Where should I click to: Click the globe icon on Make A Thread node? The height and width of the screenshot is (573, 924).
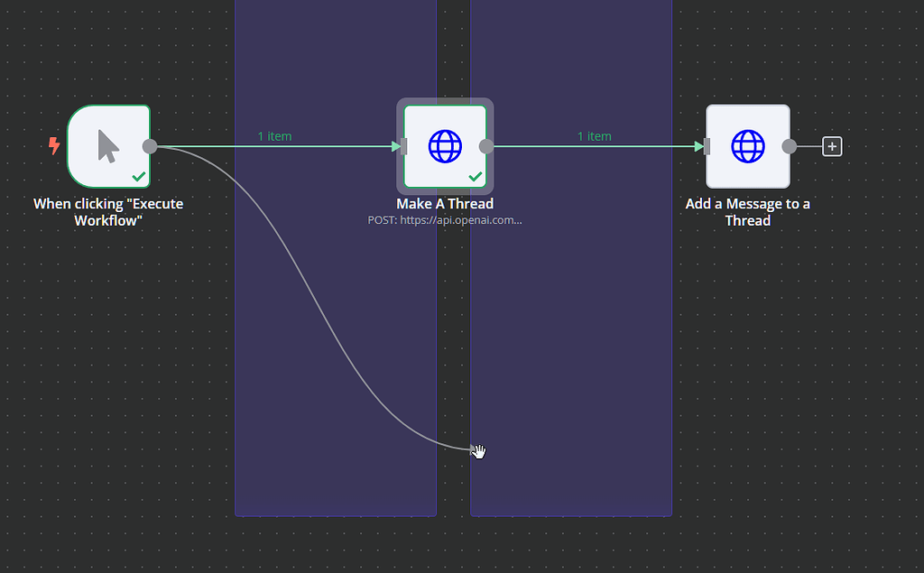point(444,146)
